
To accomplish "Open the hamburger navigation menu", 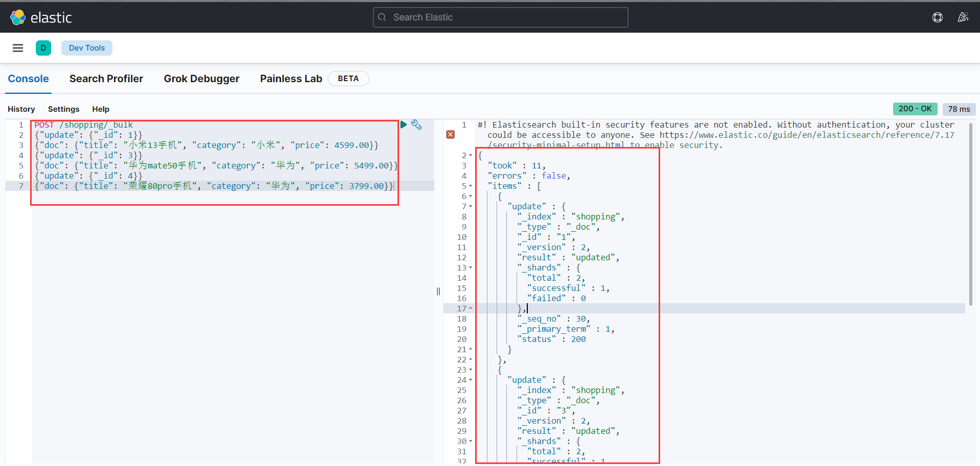I will [18, 48].
